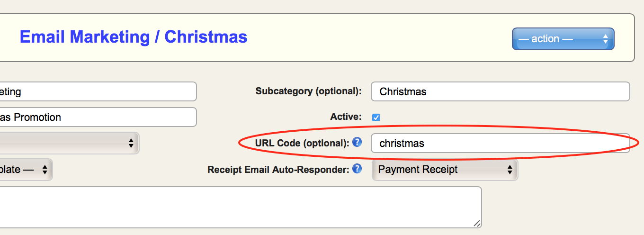Click the text field ending in "eting"
Viewport: 644px width, 235px height.
point(97,91)
